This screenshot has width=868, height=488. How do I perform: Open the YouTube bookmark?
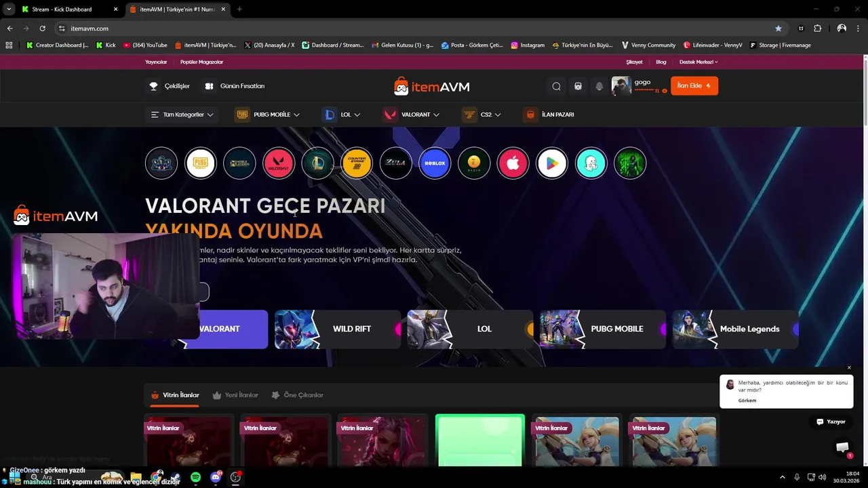[145, 45]
